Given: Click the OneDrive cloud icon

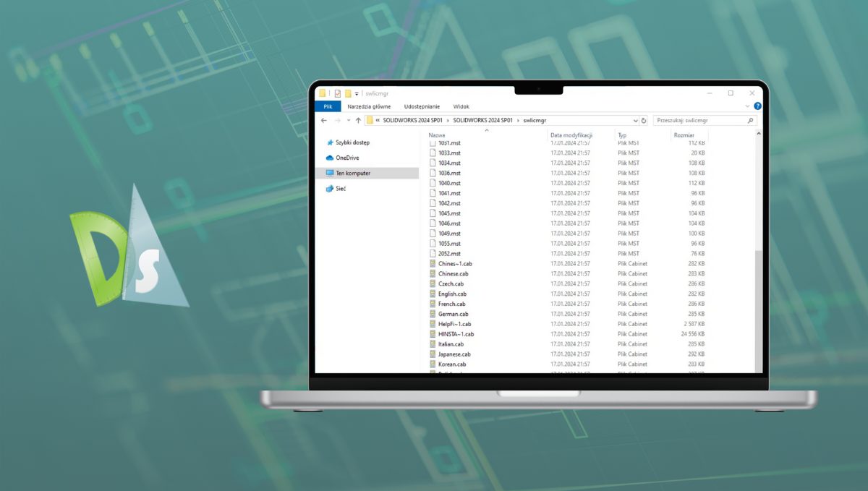Looking at the screenshot, I should tap(330, 158).
